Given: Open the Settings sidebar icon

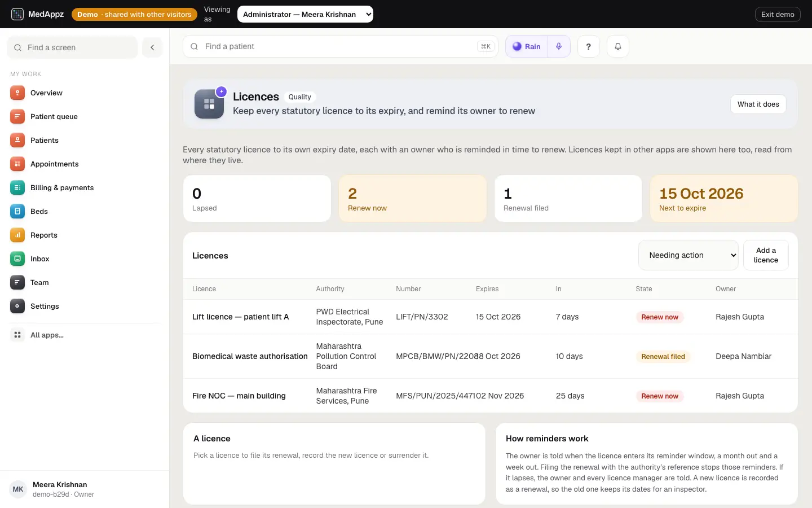Looking at the screenshot, I should 17,306.
